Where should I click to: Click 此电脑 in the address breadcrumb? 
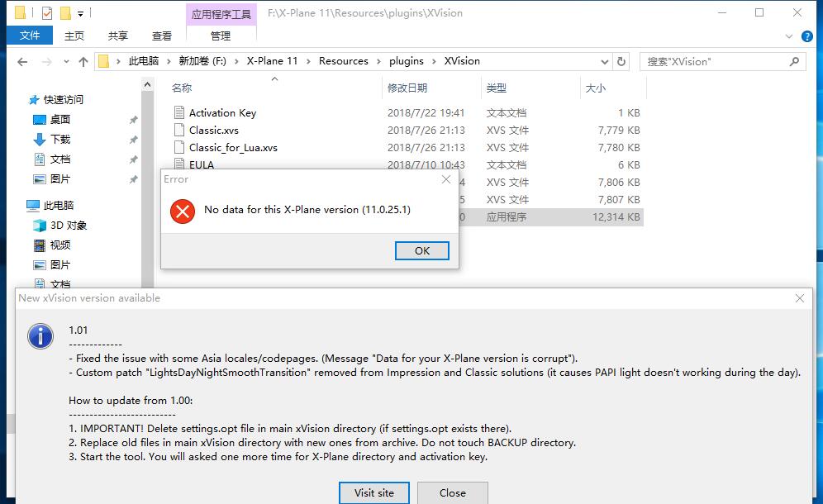pos(143,61)
